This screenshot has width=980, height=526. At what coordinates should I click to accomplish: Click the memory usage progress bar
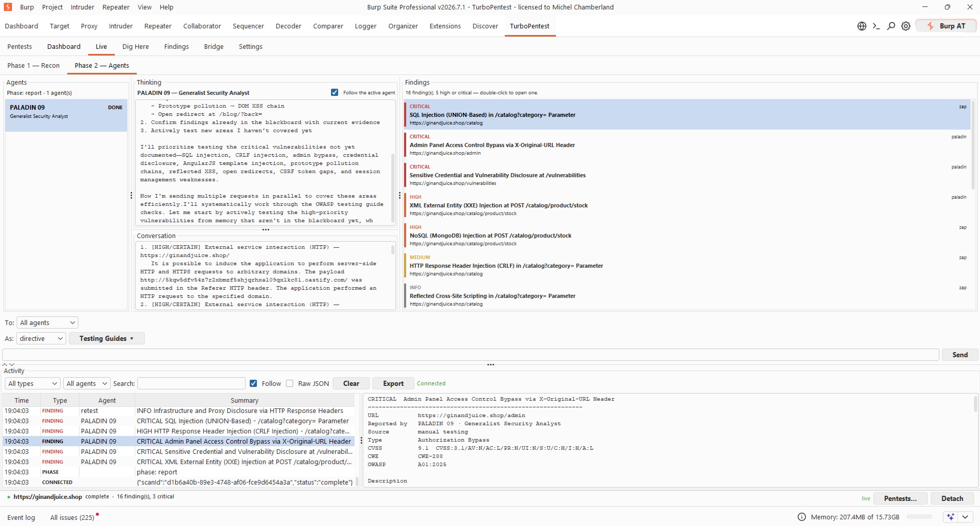tap(919, 517)
